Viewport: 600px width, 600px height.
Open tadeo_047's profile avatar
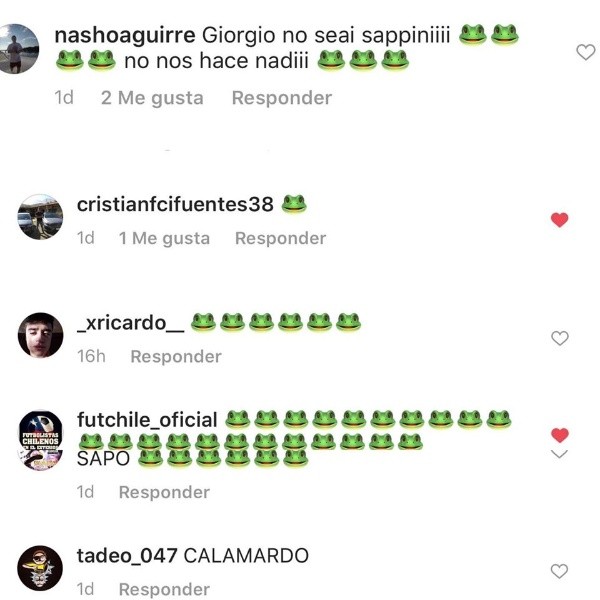click(40, 568)
